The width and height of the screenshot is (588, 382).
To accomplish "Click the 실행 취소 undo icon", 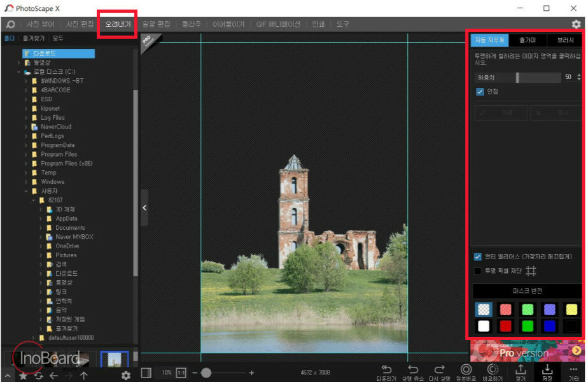I will (x=412, y=369).
